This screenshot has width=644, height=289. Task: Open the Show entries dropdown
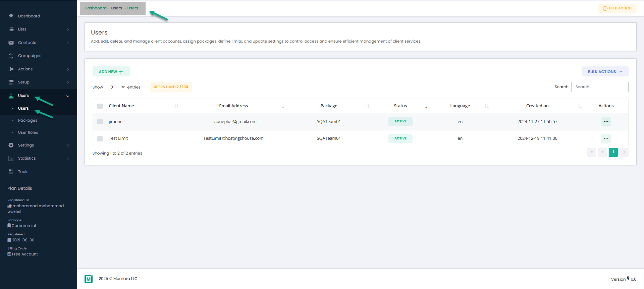(x=115, y=87)
